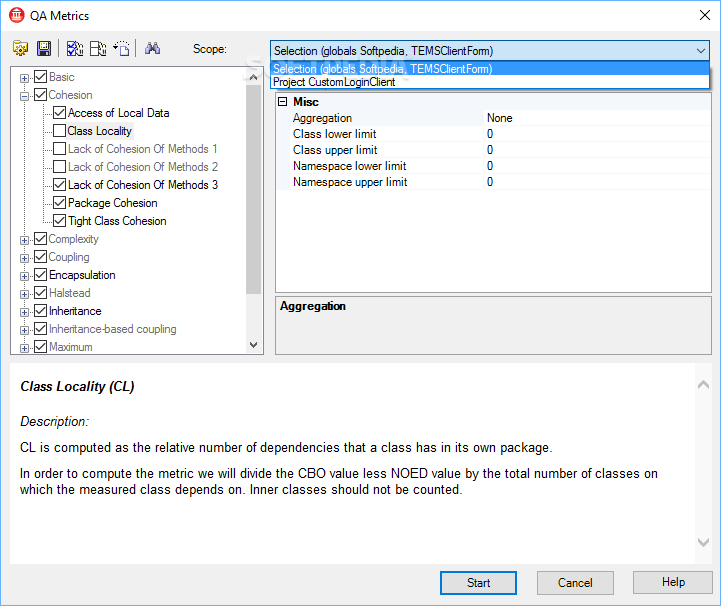This screenshot has width=721, height=606.
Task: Toggle the Encapsulation category checkbox
Action: (40, 275)
